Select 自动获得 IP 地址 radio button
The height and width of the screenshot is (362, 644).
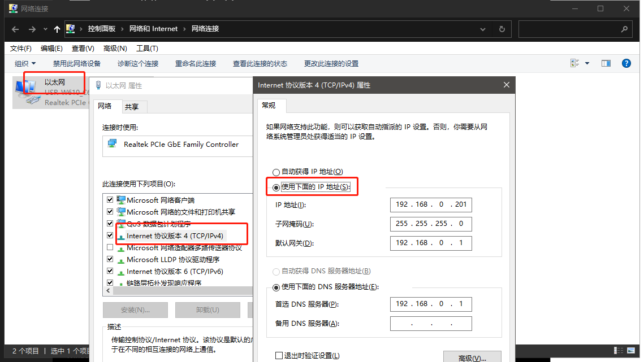coord(276,172)
